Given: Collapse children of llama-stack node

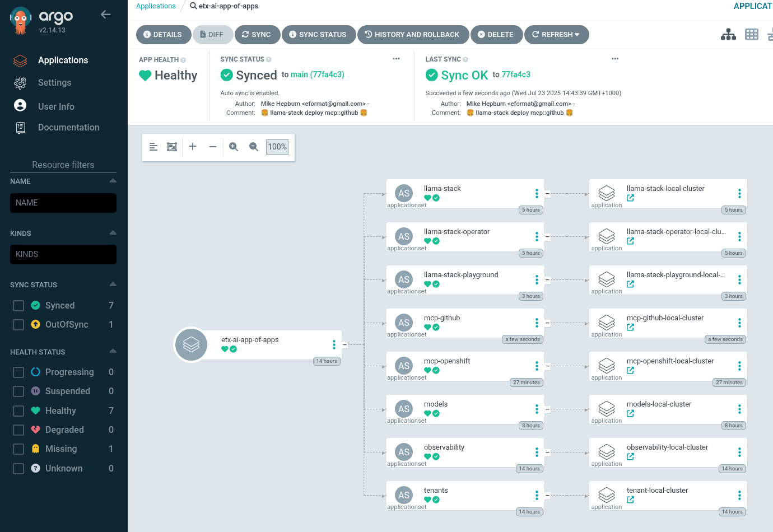Looking at the screenshot, I should tap(547, 194).
